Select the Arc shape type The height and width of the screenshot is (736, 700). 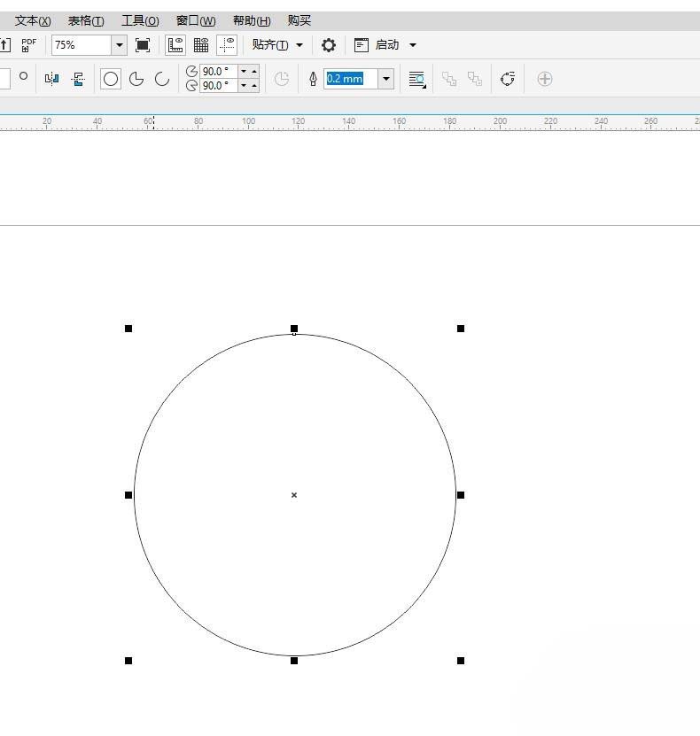(162, 79)
